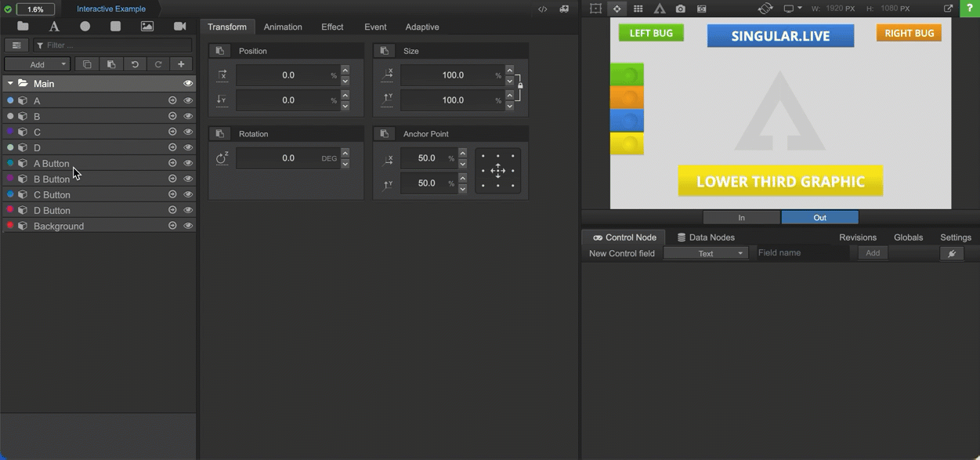
Task: Redo the action in the layer toolbar
Action: (158, 64)
